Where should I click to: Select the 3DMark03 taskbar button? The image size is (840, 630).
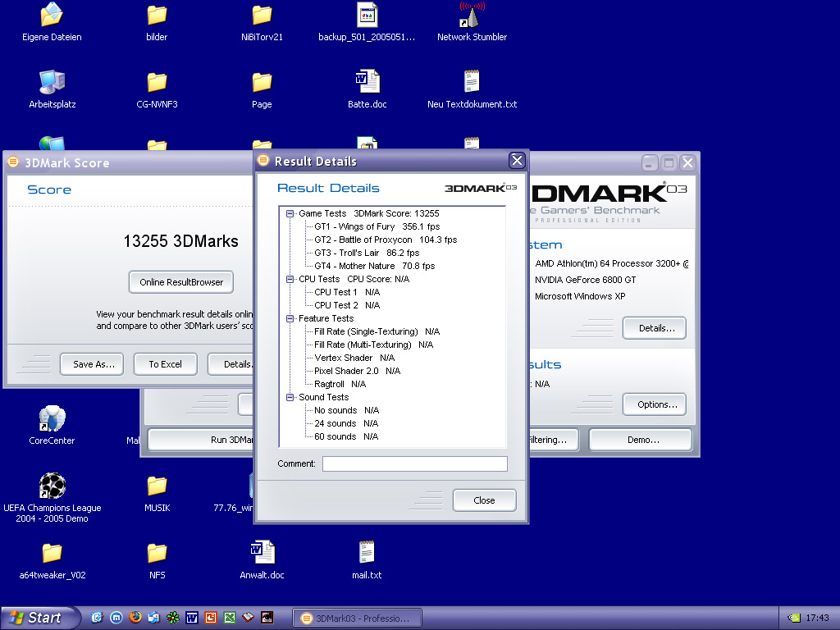click(358, 619)
